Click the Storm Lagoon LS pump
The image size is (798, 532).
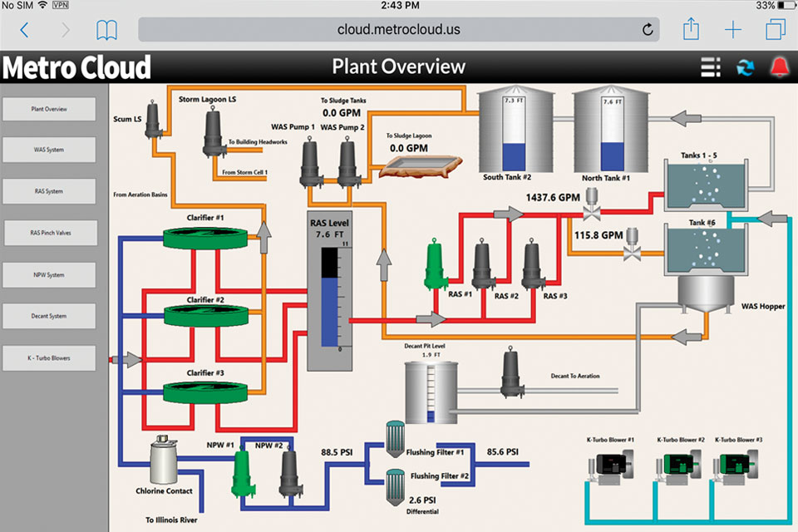[212, 131]
